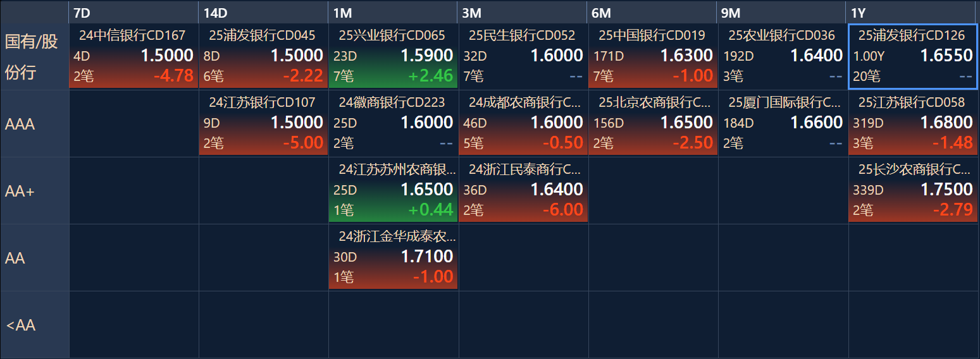Screen dimensions: 980x359
Task: Open the 25浦发银行CD045 quote cell
Action: [263, 56]
